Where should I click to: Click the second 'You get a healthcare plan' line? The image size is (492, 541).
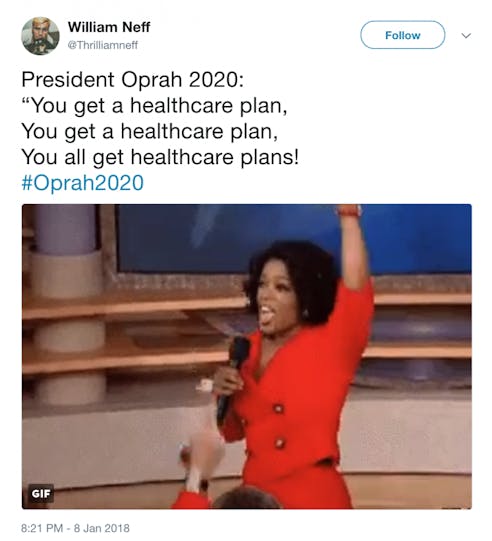(x=150, y=131)
